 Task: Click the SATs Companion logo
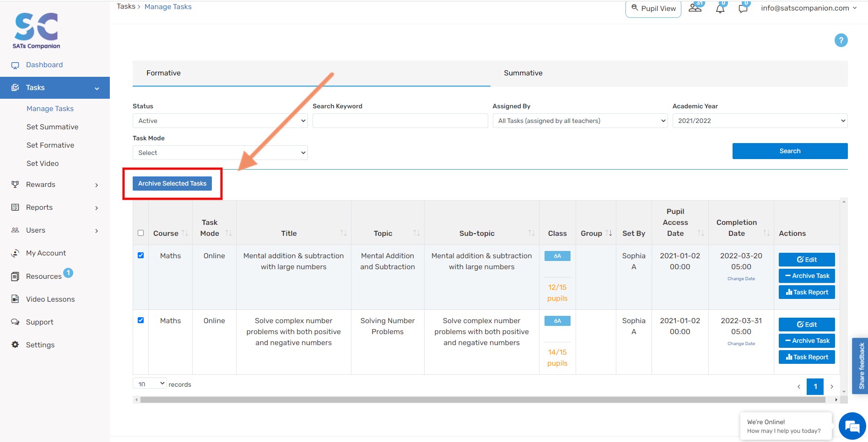pyautogui.click(x=37, y=31)
